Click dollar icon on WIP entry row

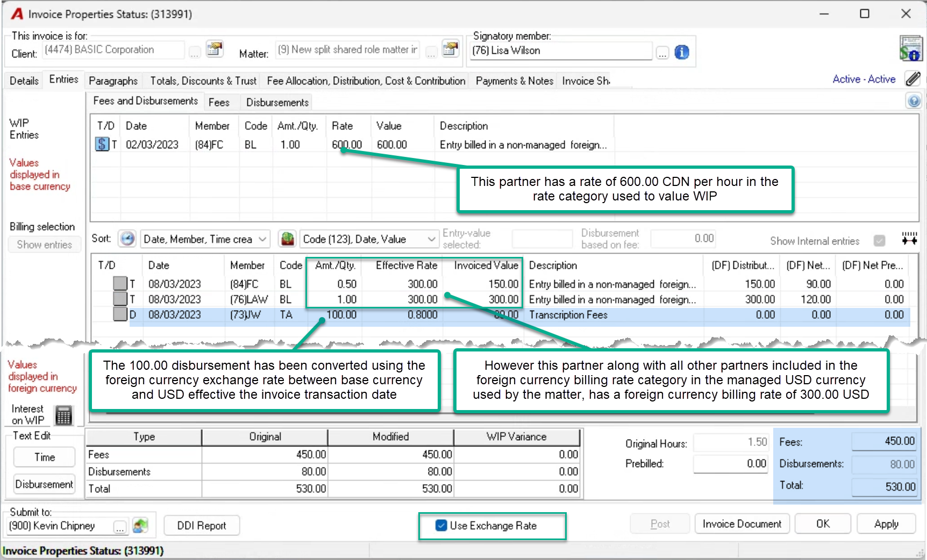click(x=102, y=144)
